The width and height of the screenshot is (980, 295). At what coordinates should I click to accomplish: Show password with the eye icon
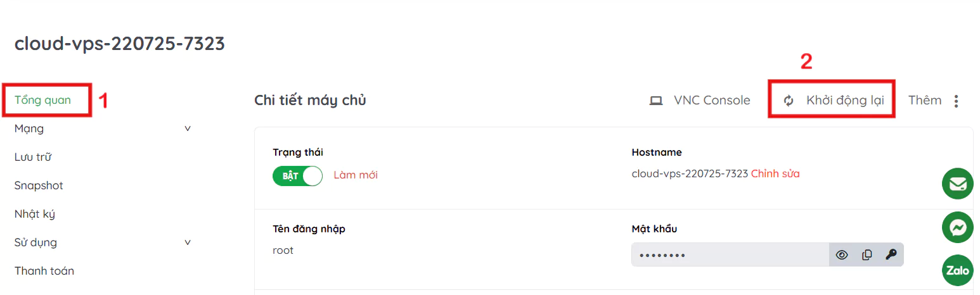pos(842,255)
